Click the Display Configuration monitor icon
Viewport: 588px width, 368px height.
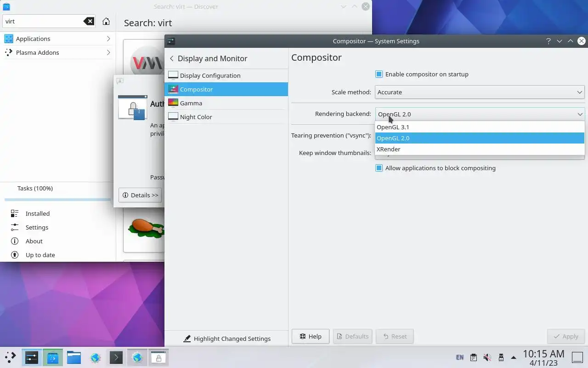click(x=173, y=75)
